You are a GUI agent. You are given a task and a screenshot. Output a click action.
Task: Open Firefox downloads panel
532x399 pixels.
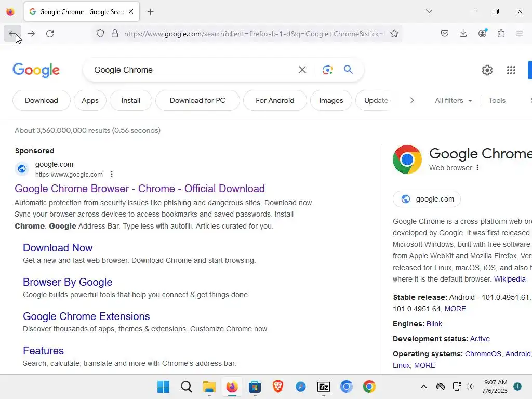463,34
